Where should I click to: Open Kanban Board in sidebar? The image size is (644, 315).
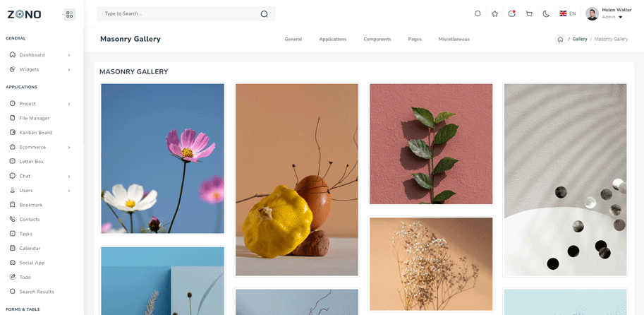point(35,133)
